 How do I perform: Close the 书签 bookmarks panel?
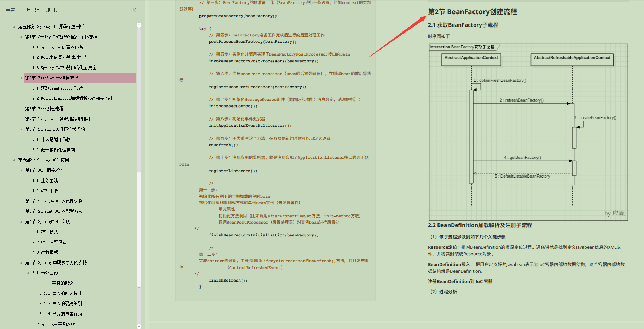point(134,10)
